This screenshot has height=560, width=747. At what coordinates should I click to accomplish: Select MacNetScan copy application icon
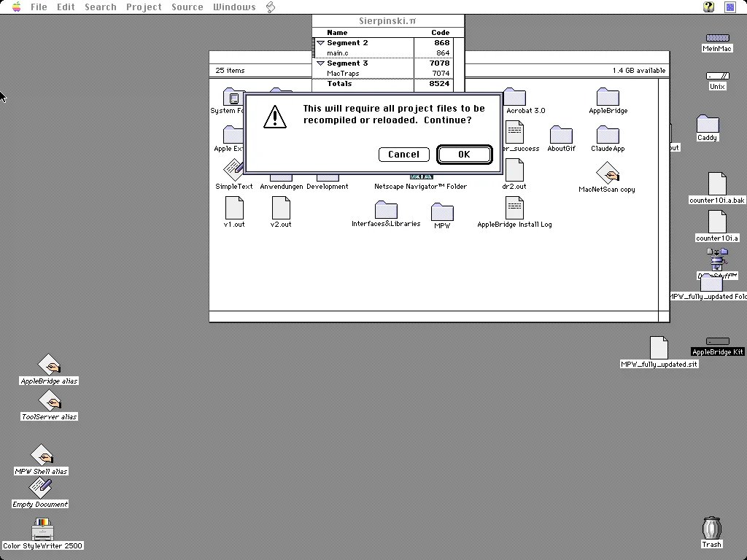[608, 173]
